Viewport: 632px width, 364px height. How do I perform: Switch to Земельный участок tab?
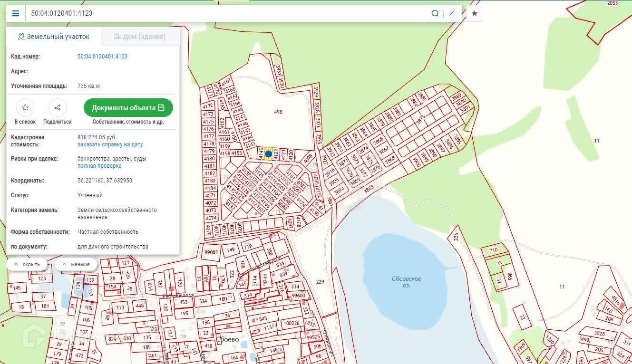pyautogui.click(x=53, y=37)
